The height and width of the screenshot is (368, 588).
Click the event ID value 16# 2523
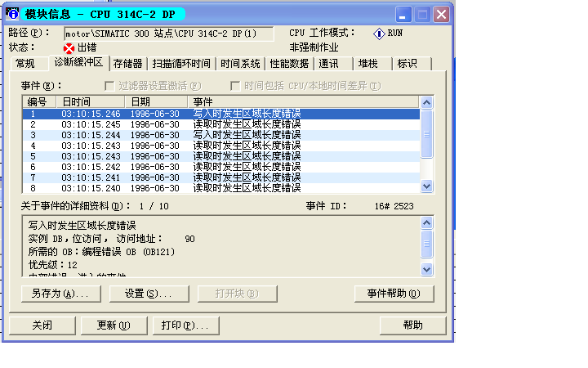tap(394, 206)
